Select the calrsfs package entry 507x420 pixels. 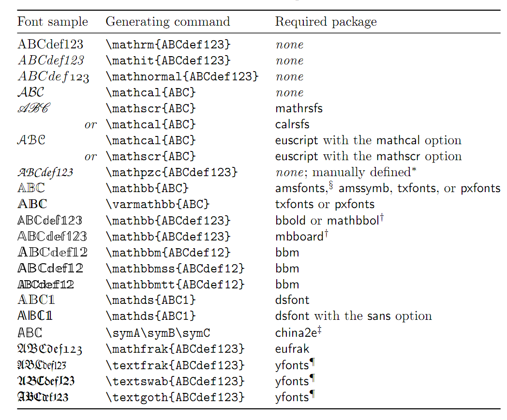tap(292, 124)
